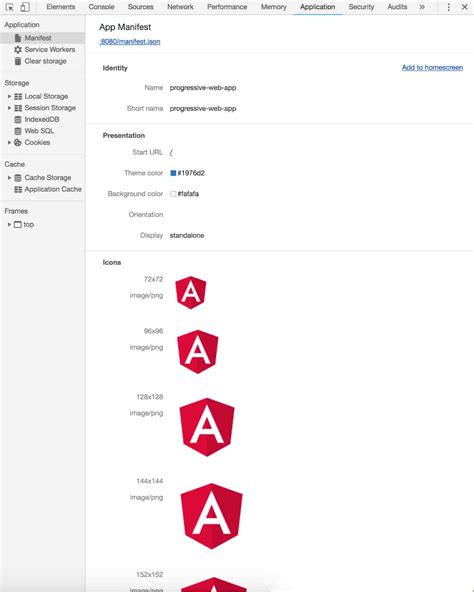Click the Web SQL database icon

[18, 131]
